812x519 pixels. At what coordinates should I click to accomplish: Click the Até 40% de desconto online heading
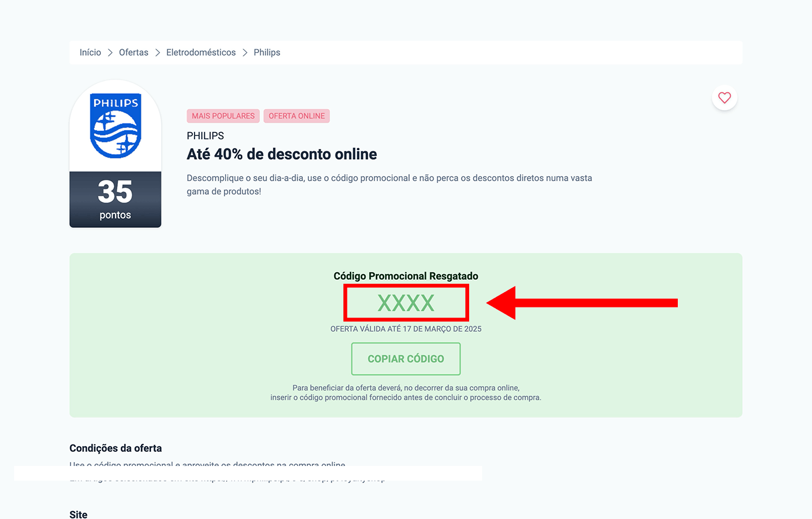[x=282, y=154]
